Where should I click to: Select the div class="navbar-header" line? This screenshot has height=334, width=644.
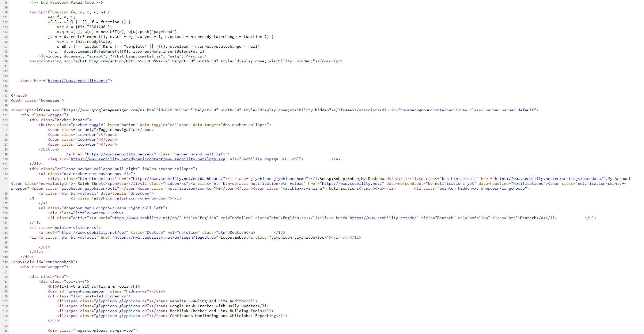(60, 120)
